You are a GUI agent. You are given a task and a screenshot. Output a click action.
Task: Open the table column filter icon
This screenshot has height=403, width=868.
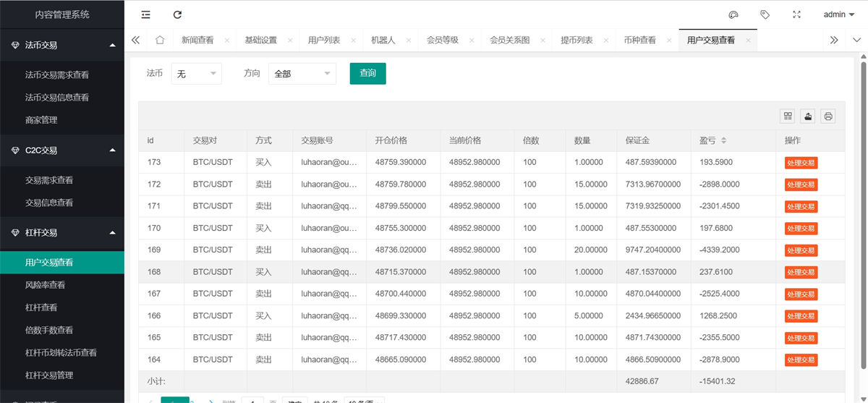coord(788,116)
